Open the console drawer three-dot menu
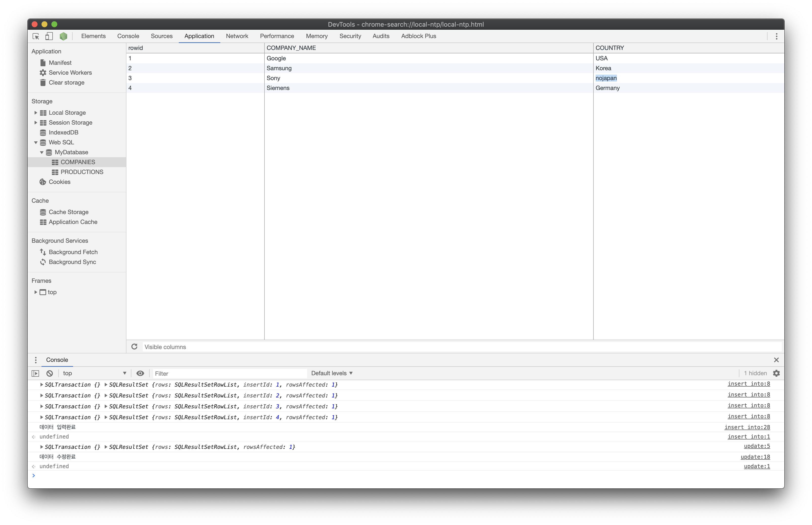The image size is (812, 525). (36, 360)
